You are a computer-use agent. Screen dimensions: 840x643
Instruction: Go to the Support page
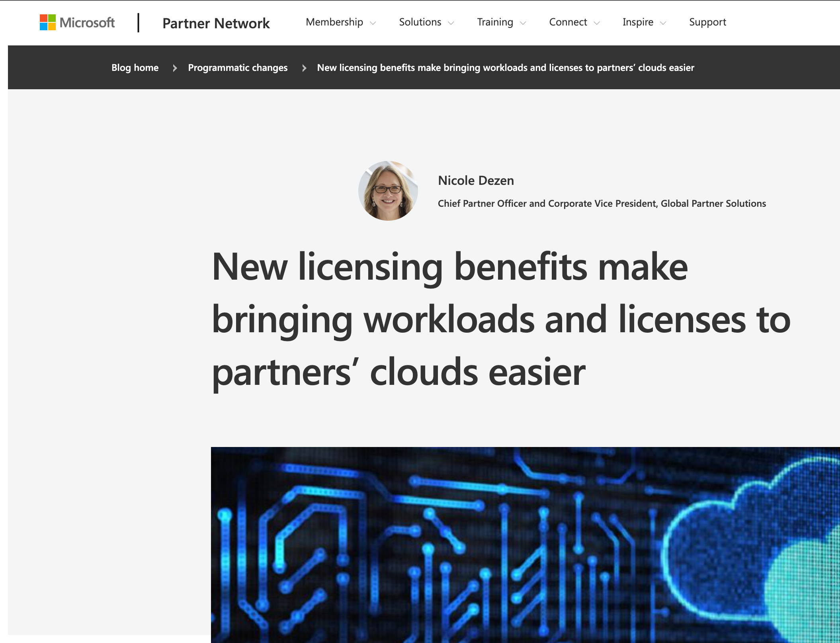(x=707, y=22)
